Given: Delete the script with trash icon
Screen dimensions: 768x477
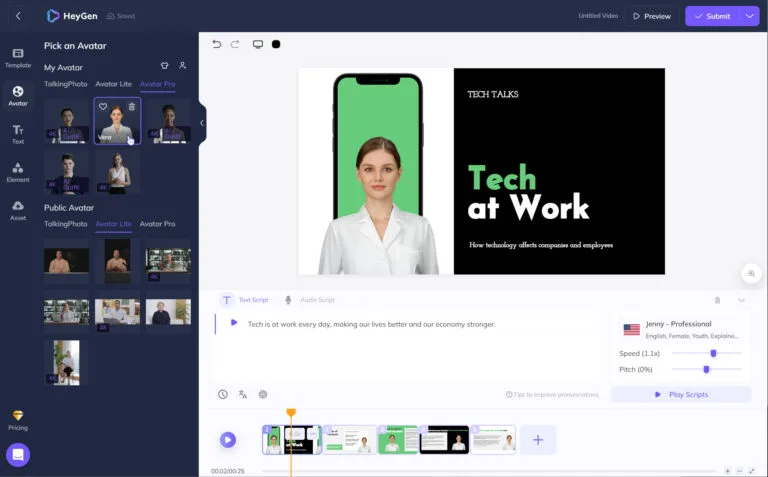Looking at the screenshot, I should click(x=717, y=300).
